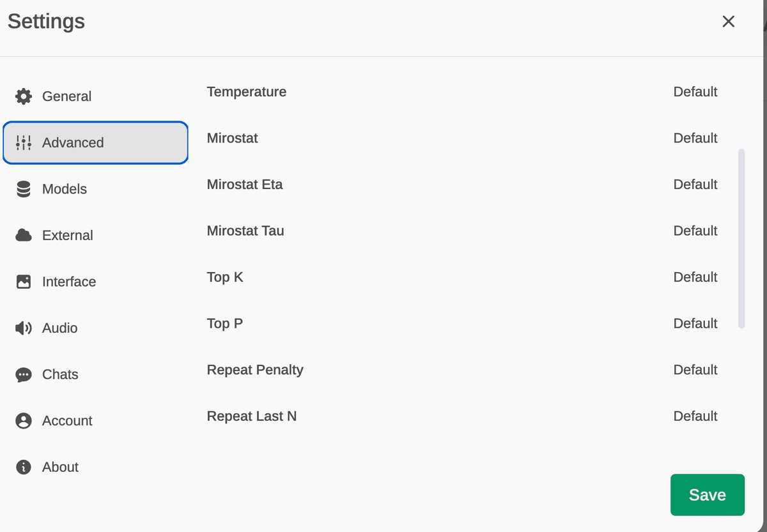Toggle Mirostat Tau Default value
767x532 pixels.
pyautogui.click(x=695, y=231)
